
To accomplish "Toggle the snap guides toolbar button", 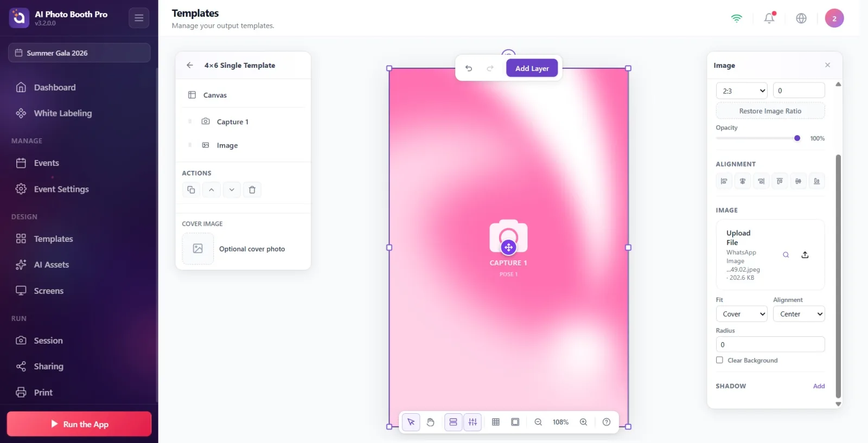I will pos(473,422).
